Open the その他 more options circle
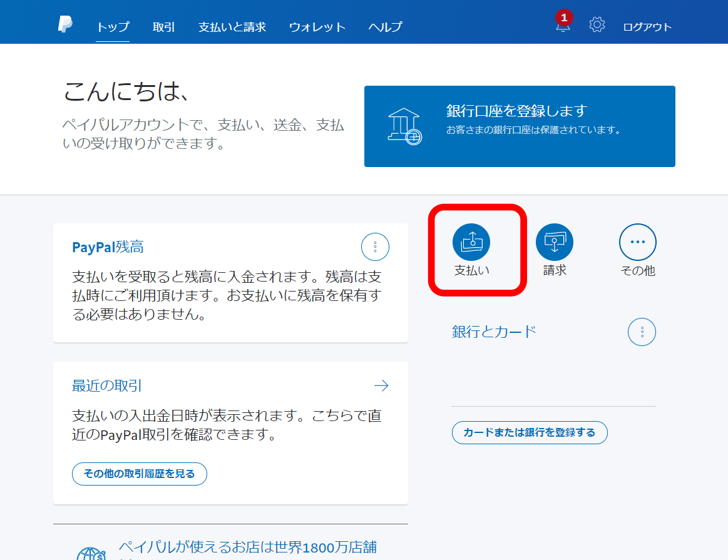The height and width of the screenshot is (560, 728). pyautogui.click(x=638, y=242)
